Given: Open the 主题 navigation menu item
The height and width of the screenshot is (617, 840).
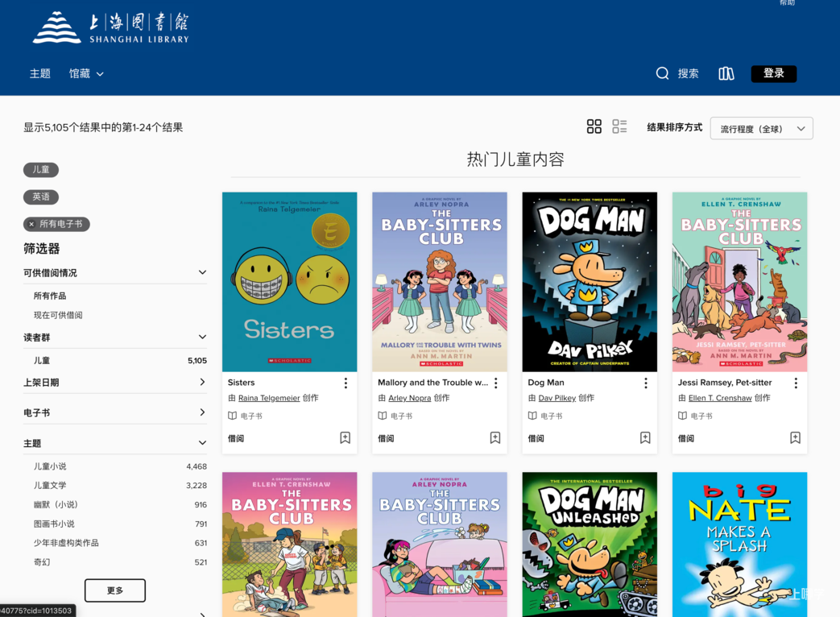Looking at the screenshot, I should (x=39, y=73).
